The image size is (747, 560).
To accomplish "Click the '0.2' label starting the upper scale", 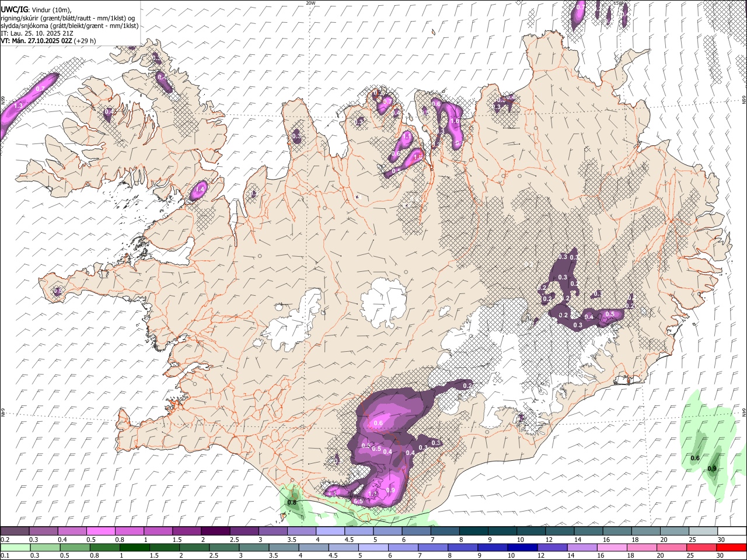I will click(5, 540).
